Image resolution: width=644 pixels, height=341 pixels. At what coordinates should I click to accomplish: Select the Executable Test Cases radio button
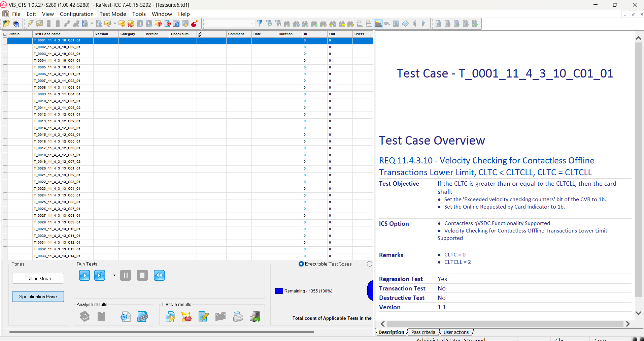pos(301,264)
